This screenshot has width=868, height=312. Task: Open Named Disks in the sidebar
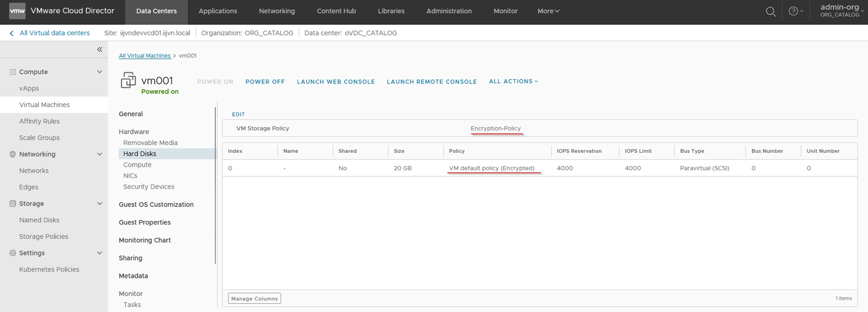pyautogui.click(x=39, y=220)
